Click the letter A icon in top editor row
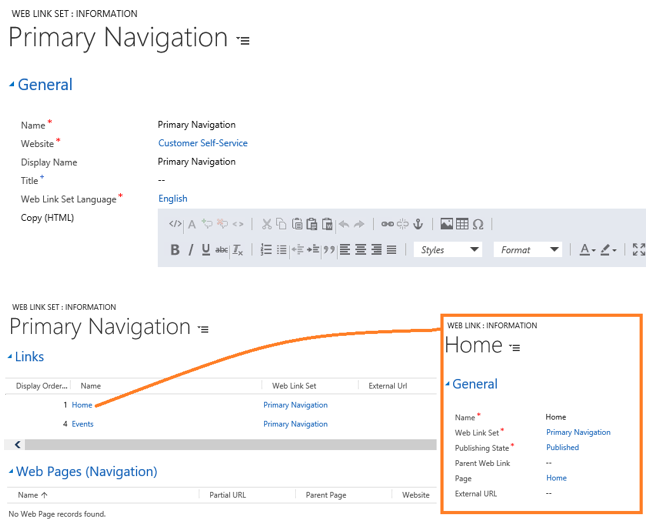This screenshot has width=657, height=529. pyautogui.click(x=191, y=225)
